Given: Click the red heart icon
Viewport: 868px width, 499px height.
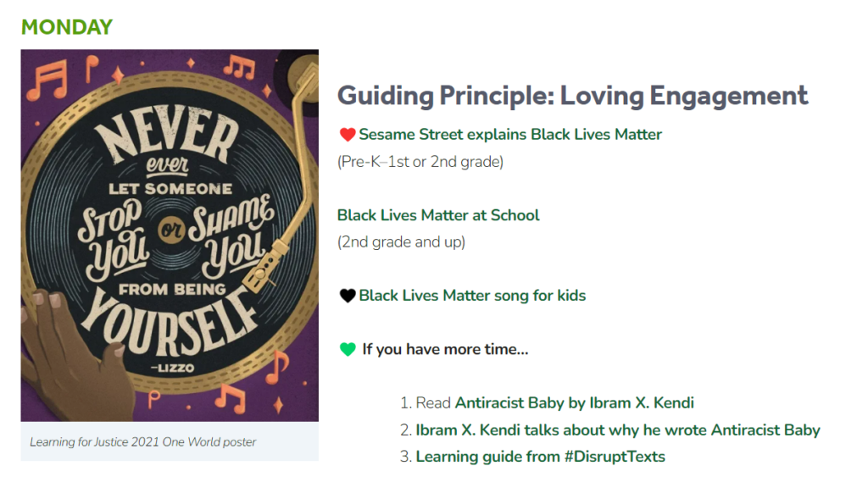Looking at the screenshot, I should (x=347, y=135).
